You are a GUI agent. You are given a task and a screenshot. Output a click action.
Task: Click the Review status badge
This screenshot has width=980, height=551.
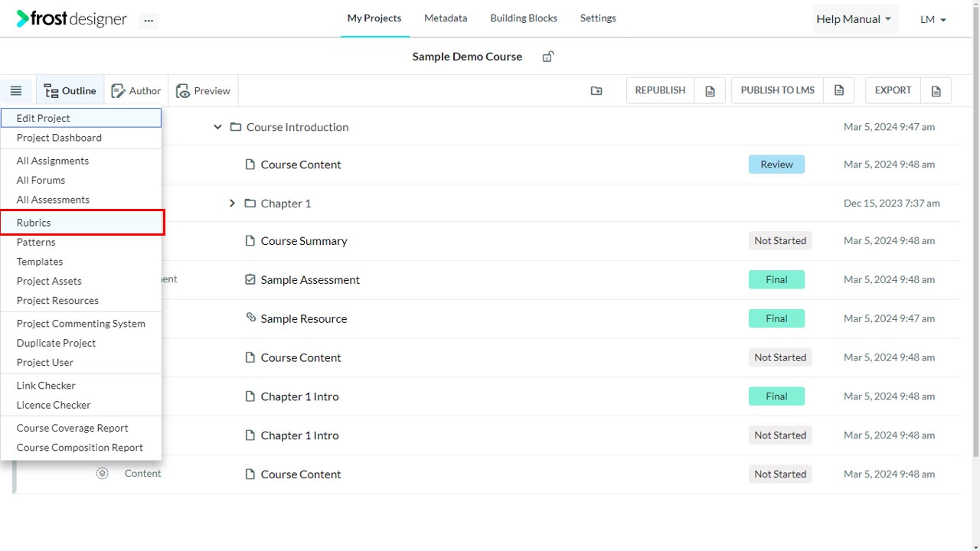pyautogui.click(x=776, y=165)
